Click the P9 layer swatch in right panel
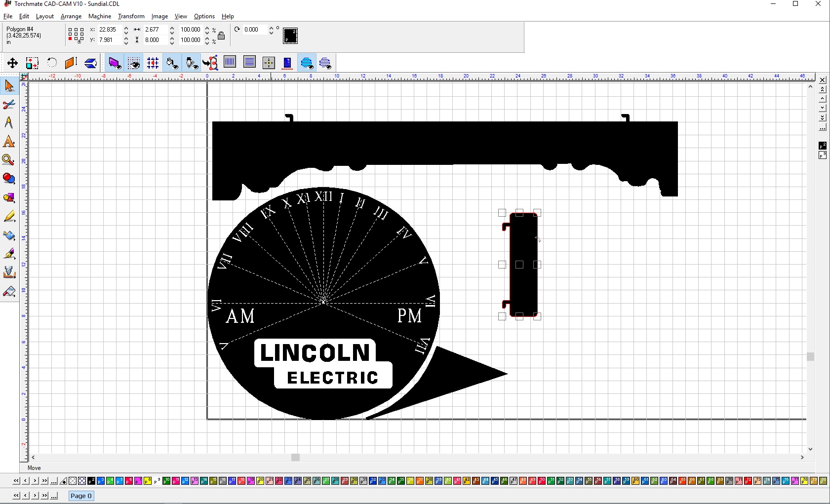830x504 pixels. coord(823,155)
